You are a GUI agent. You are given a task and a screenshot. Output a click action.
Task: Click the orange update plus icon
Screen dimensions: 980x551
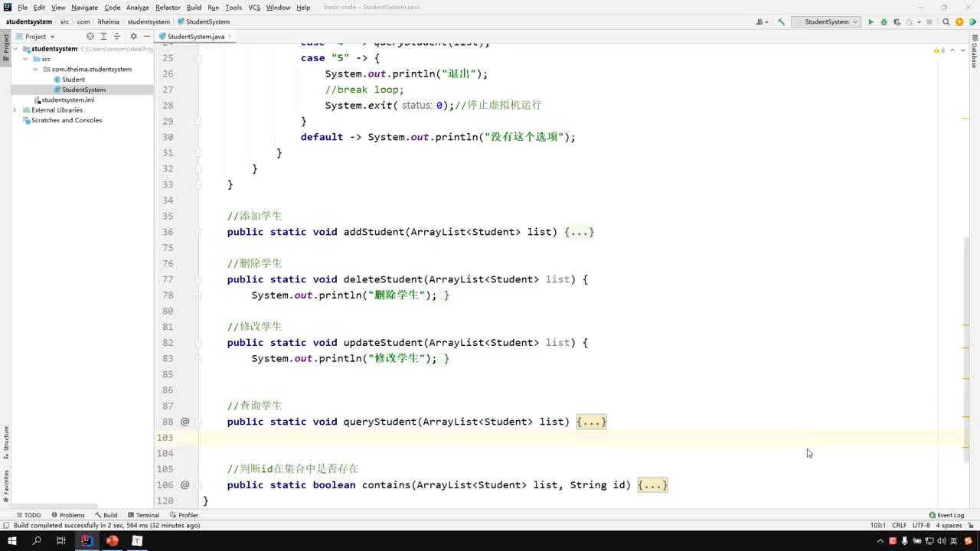pyautogui.click(x=959, y=22)
